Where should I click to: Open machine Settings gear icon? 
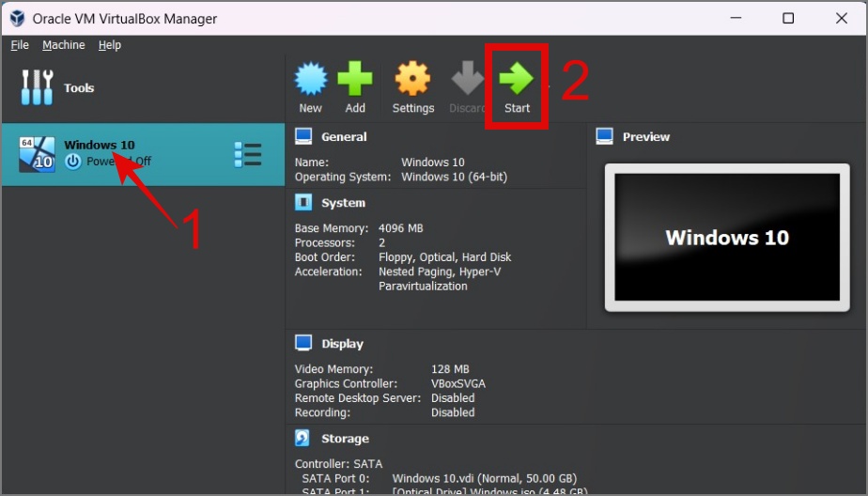click(x=412, y=79)
